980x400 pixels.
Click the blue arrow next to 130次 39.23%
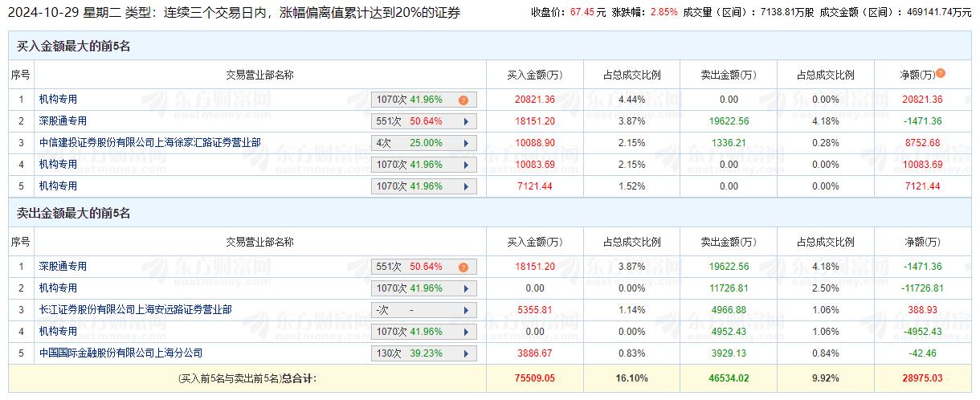pyautogui.click(x=466, y=353)
